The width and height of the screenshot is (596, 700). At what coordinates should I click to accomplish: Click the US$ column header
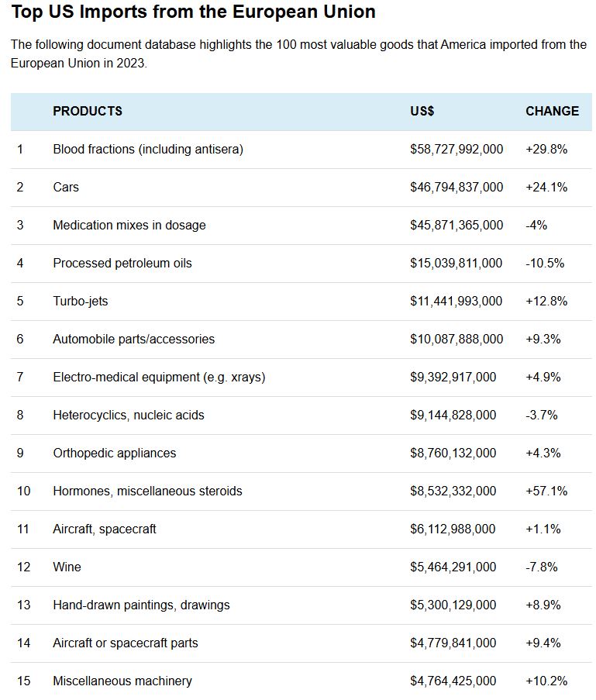[x=422, y=111]
